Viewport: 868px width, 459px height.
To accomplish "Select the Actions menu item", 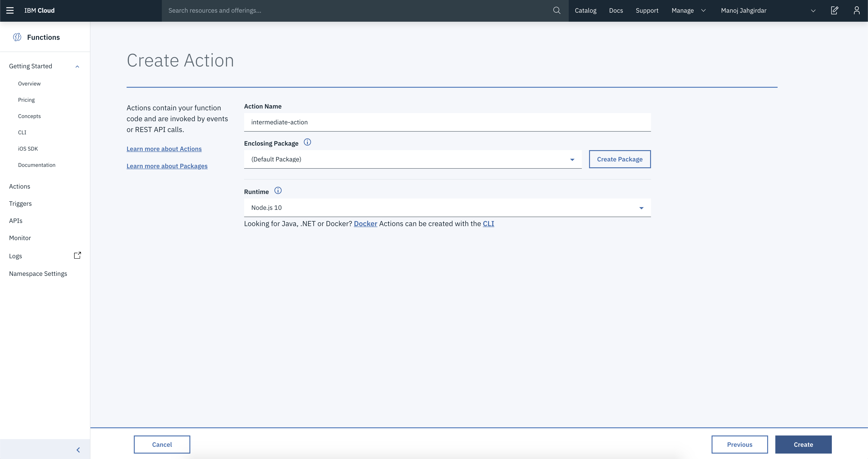I will (19, 186).
